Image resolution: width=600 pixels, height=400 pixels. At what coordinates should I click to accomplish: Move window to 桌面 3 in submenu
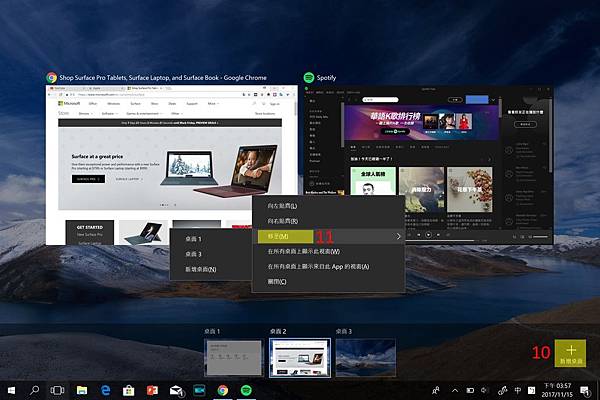click(210, 254)
